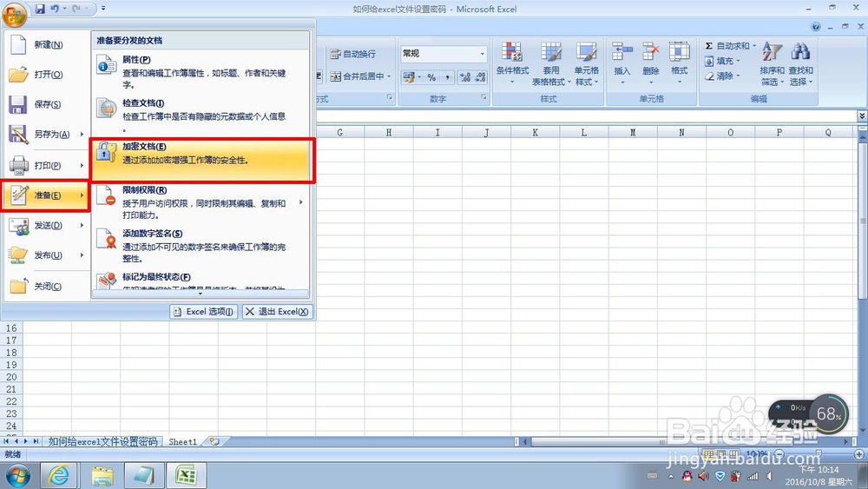Screen dimensions: 868x489
Task: Click the Save icon in quick access toolbar
Action: (x=40, y=9)
